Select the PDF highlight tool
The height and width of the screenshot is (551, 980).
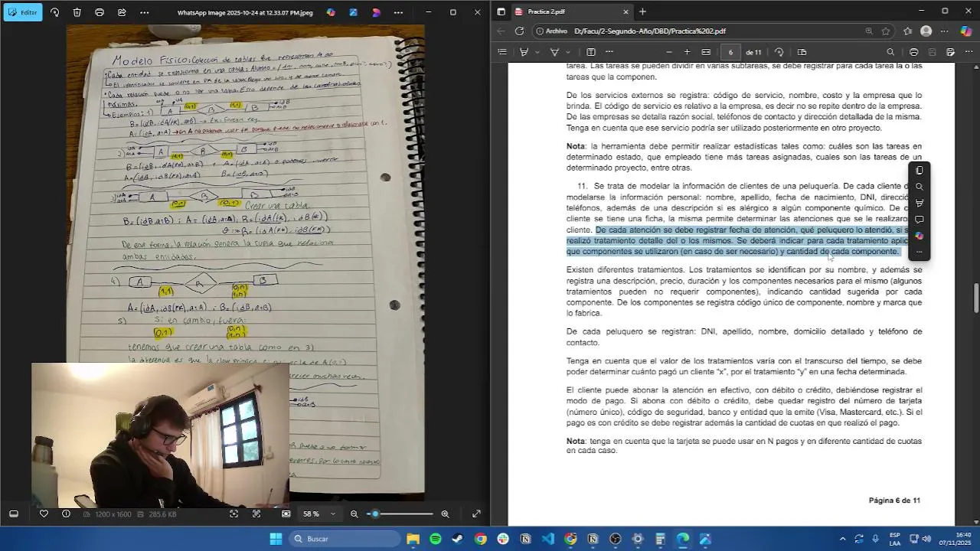524,52
